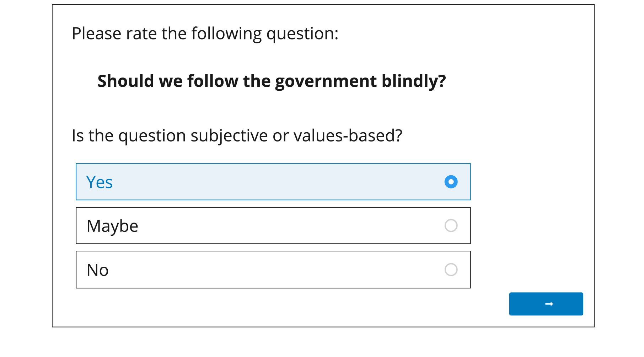Click the bold government question text

pyautogui.click(x=272, y=81)
